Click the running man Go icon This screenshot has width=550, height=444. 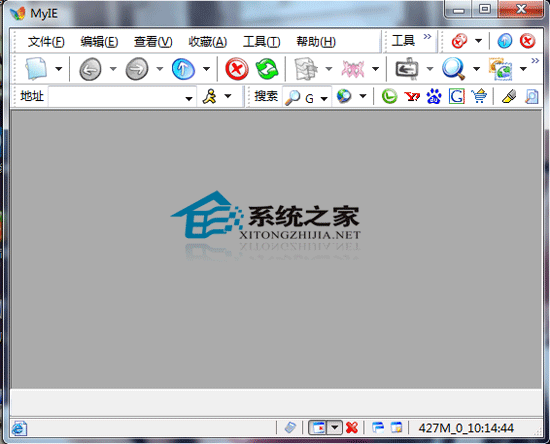pyautogui.click(x=210, y=96)
